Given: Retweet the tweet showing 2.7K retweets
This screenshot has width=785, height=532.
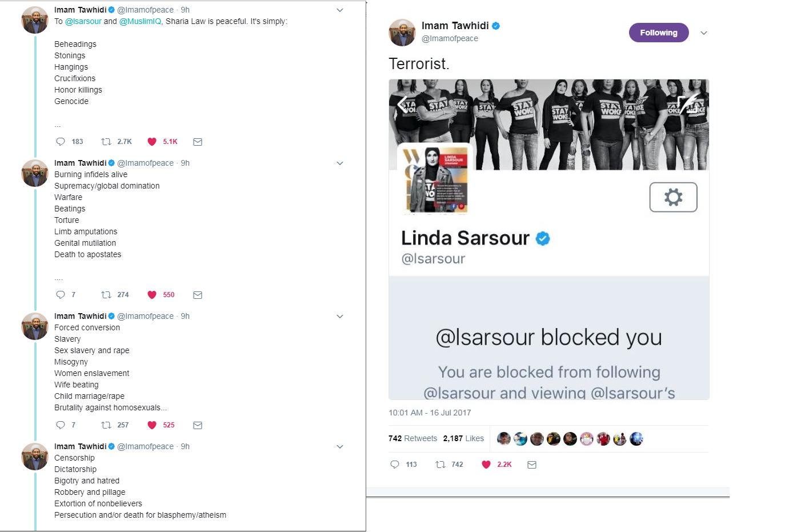Looking at the screenshot, I should click(106, 142).
